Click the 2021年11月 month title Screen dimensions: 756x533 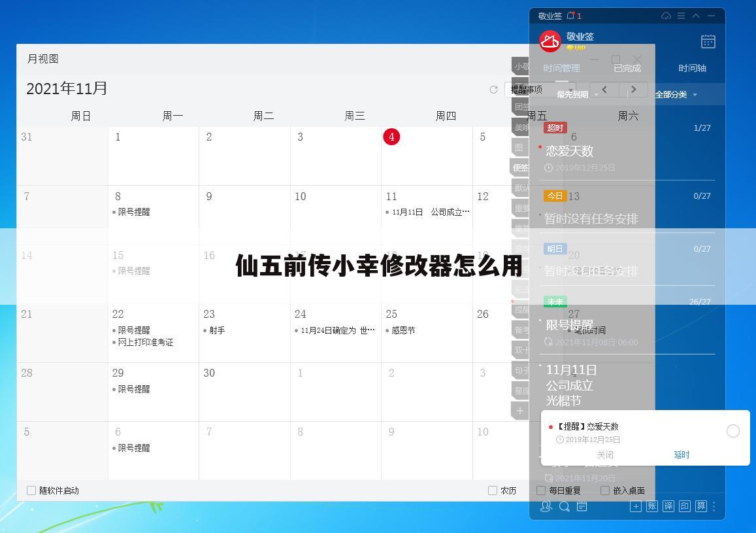pyautogui.click(x=67, y=89)
